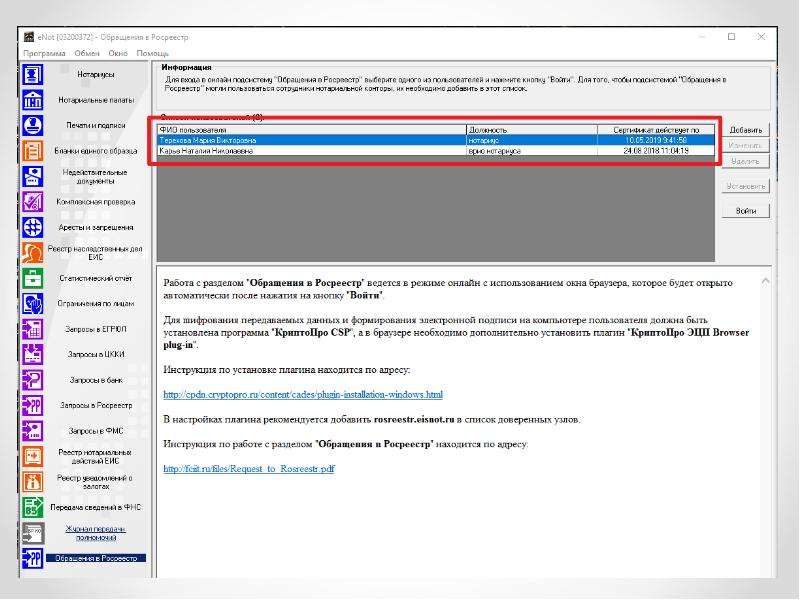Click the Установить button
Screen dimensions: 800x600
point(745,186)
